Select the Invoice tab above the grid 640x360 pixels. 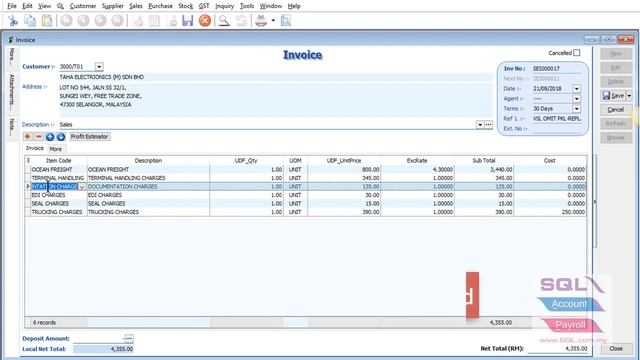coord(35,148)
